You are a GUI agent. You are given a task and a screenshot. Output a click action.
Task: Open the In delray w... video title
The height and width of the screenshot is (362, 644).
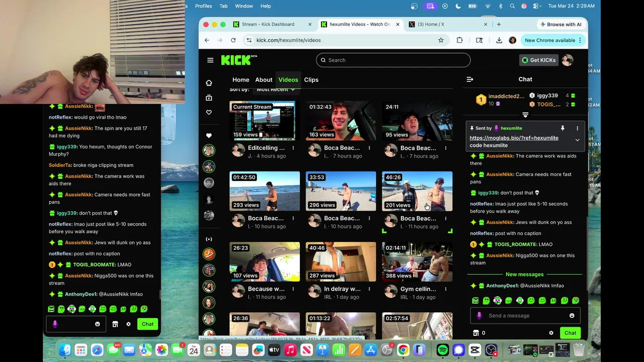(x=342, y=289)
